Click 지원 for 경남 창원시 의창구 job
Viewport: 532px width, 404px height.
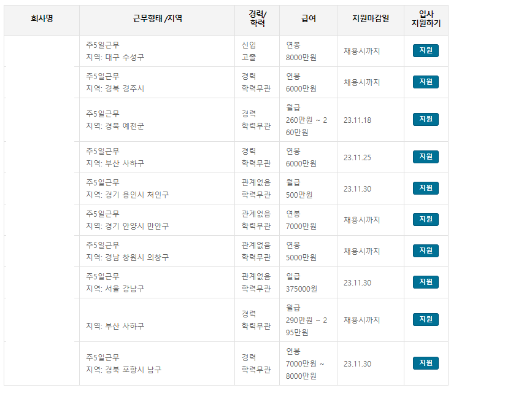point(425,251)
